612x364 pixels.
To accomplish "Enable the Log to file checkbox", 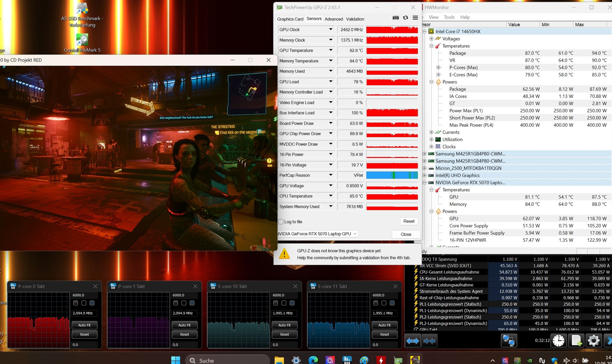I will (x=281, y=222).
